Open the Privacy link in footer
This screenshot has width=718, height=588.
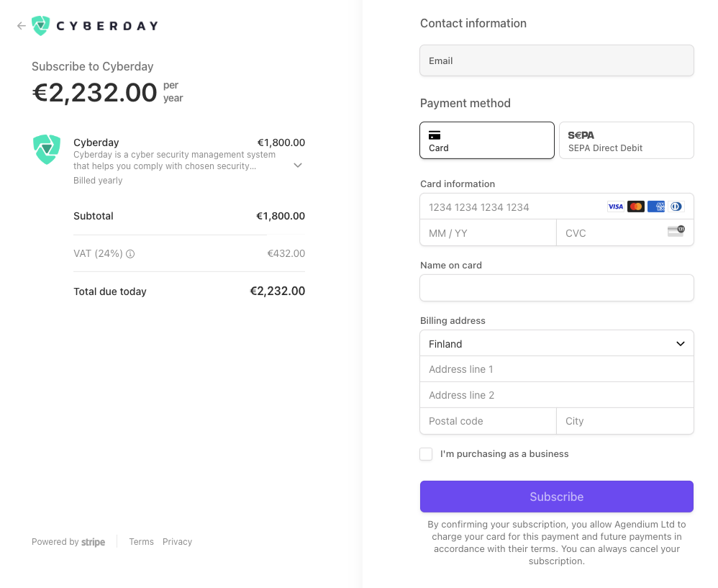[x=177, y=542]
